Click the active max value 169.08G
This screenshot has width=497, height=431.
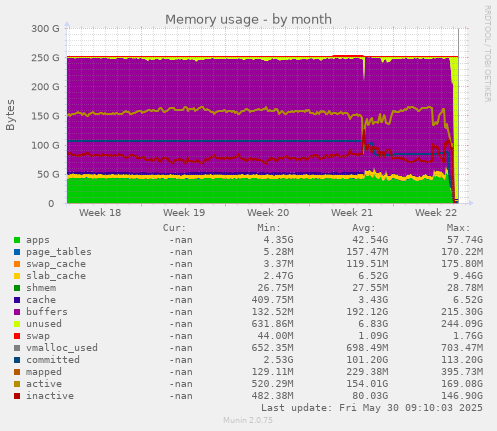point(462,384)
